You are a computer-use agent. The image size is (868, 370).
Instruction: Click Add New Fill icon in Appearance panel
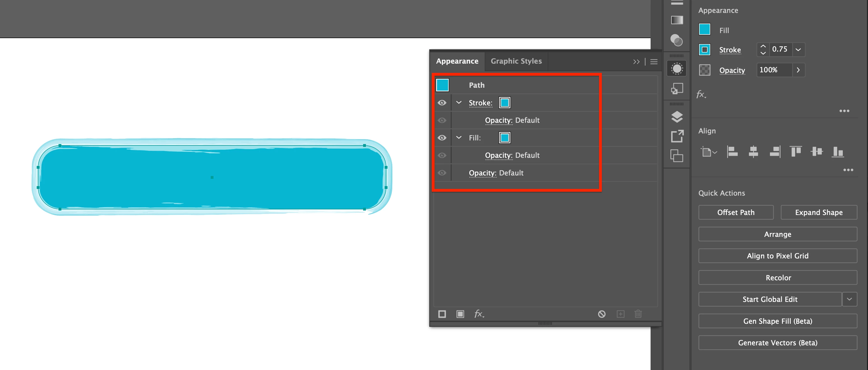point(460,314)
